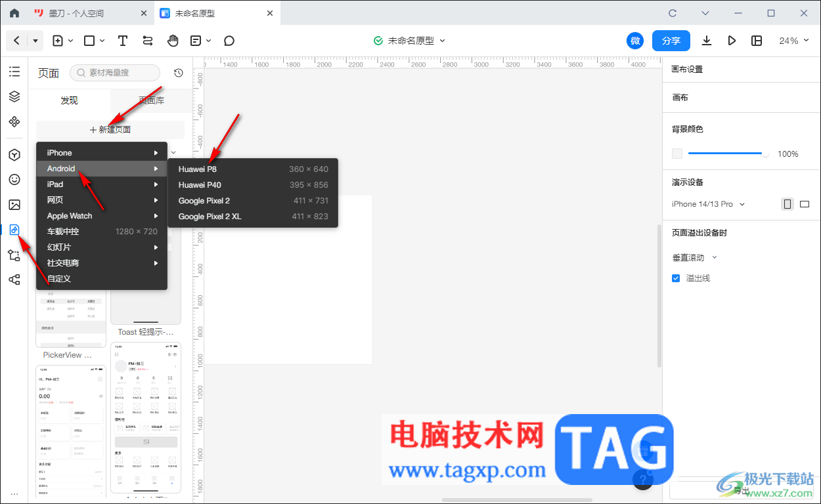Click the back arrow button in toolbar

tap(17, 41)
